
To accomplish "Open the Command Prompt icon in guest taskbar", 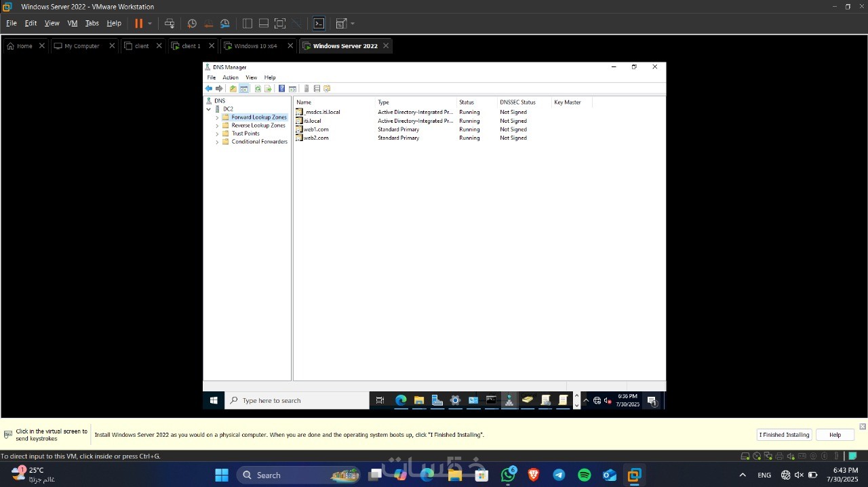I will (x=492, y=400).
